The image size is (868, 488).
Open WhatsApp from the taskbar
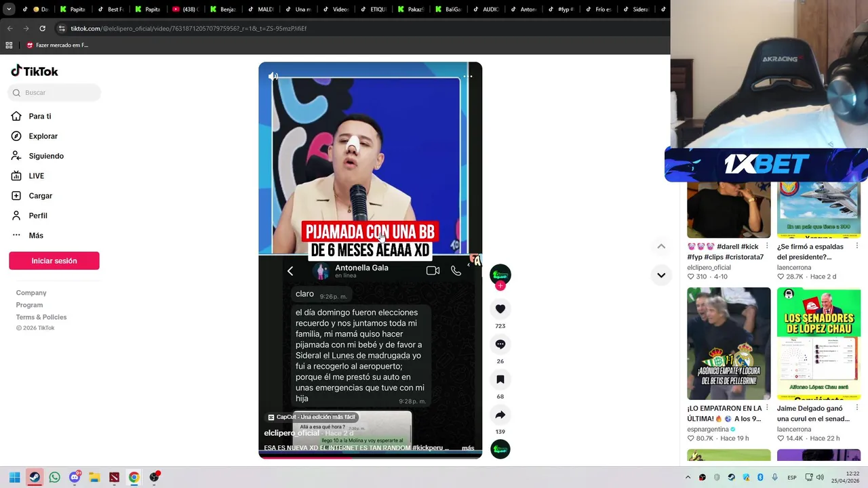pos(54,477)
